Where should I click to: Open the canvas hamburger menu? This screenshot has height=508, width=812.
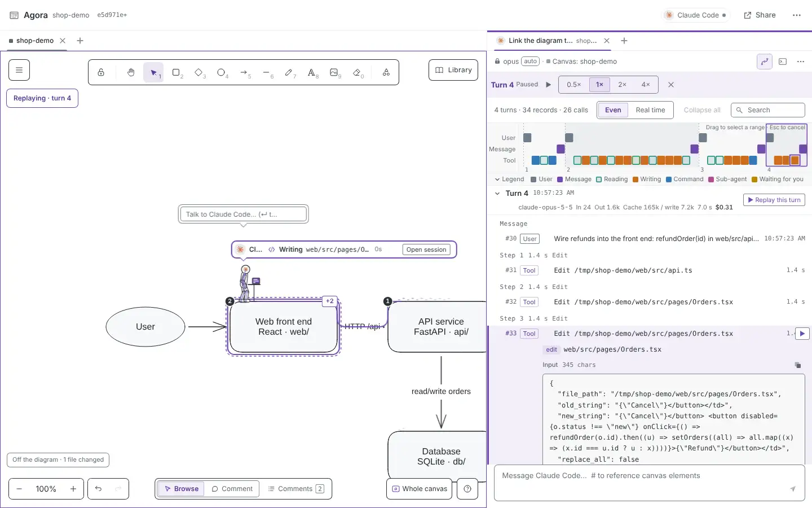tap(19, 70)
